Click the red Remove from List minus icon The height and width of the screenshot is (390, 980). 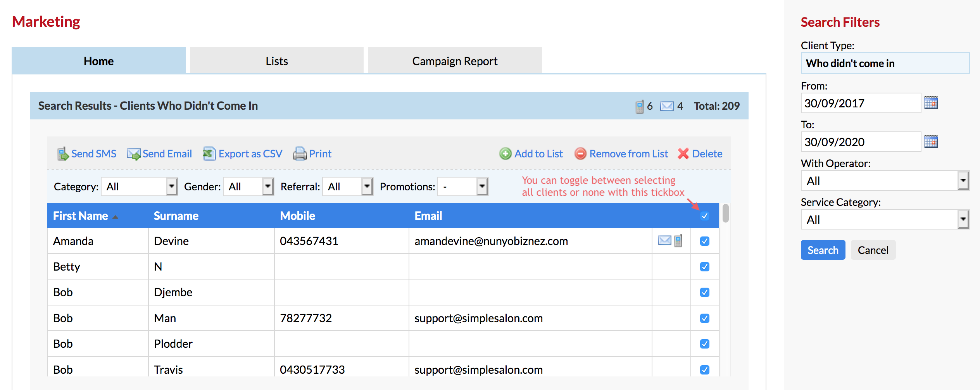[x=580, y=154]
